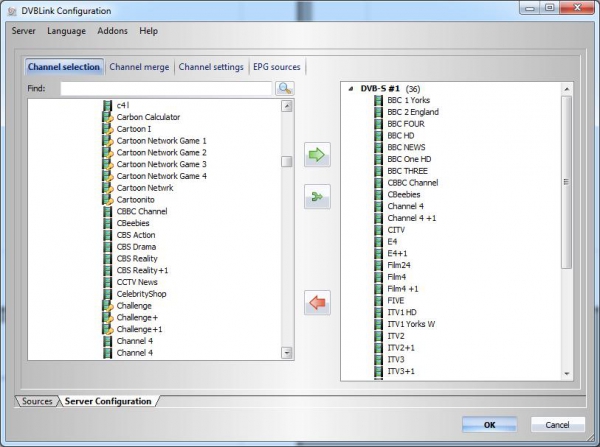Screen dimensions: 600x447
Task: Click the magnifier search button beside Find
Action: pos(285,88)
